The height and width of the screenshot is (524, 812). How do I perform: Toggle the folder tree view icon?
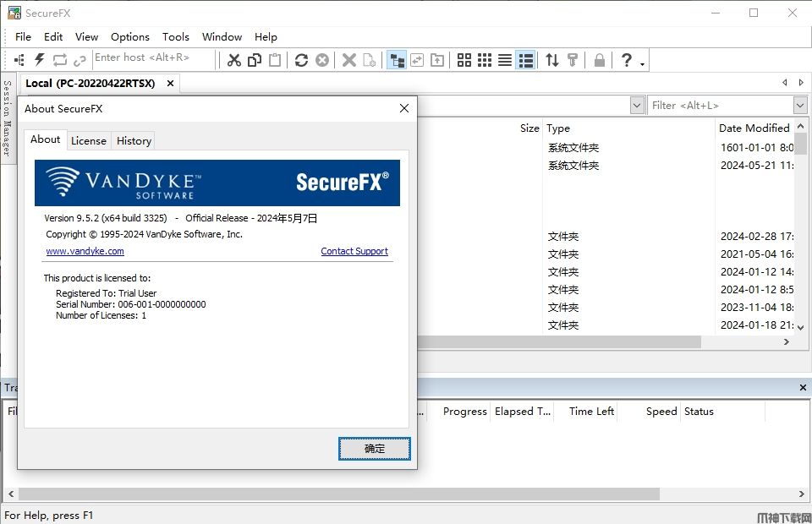[397, 60]
